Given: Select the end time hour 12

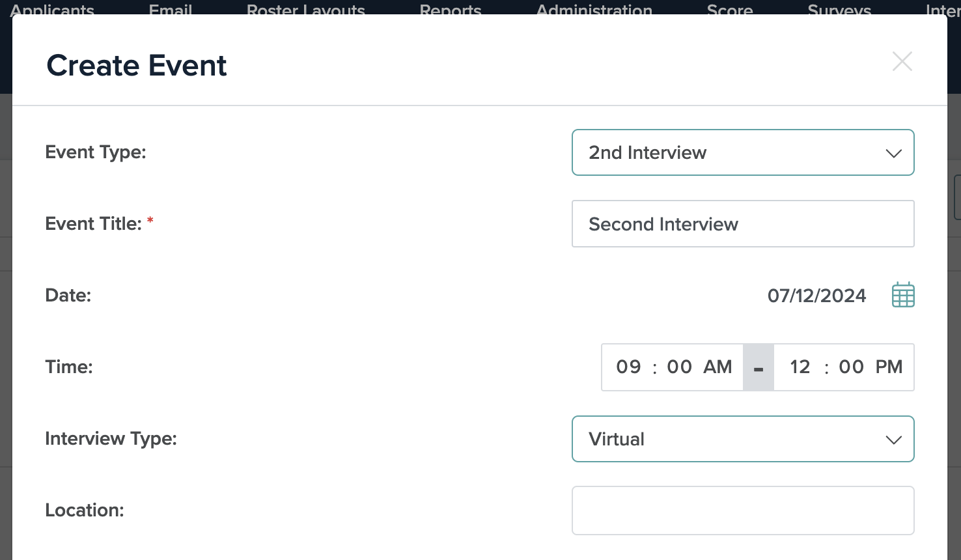Looking at the screenshot, I should pyautogui.click(x=800, y=367).
